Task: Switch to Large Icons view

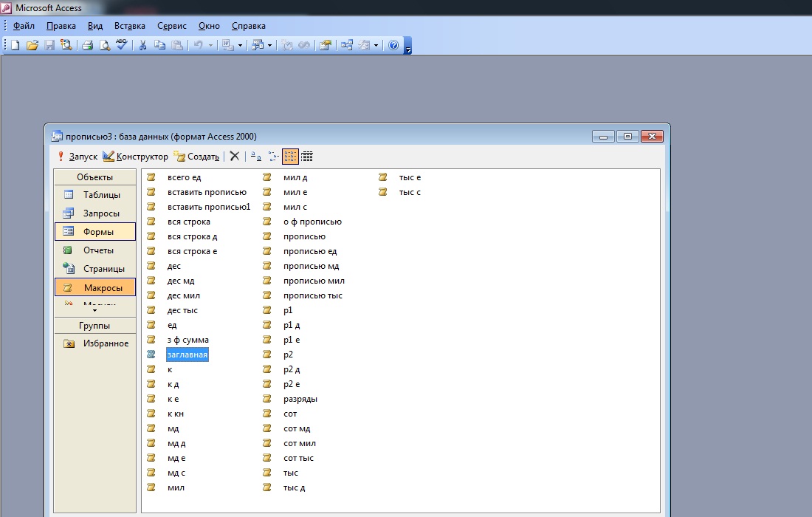Action: tap(256, 157)
